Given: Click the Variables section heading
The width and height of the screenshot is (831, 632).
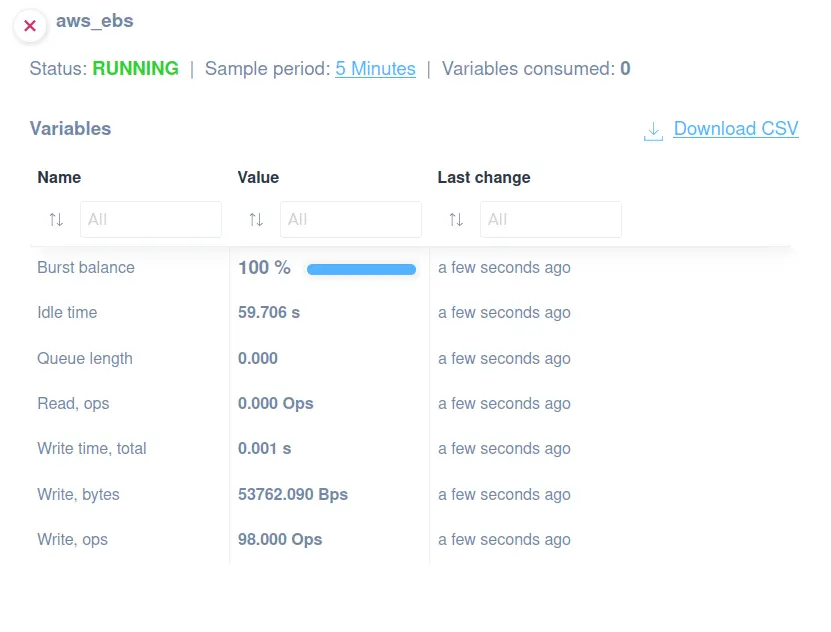Looking at the screenshot, I should pos(70,129).
